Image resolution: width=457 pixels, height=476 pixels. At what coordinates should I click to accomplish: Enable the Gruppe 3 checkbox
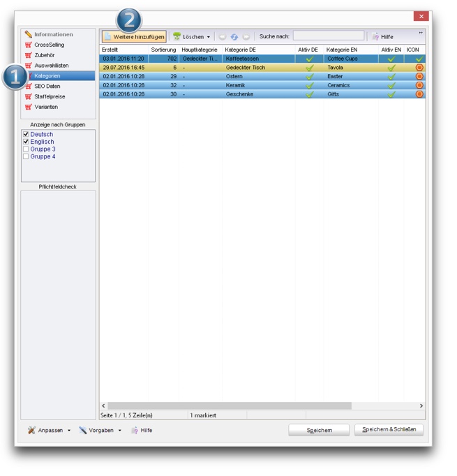click(26, 149)
